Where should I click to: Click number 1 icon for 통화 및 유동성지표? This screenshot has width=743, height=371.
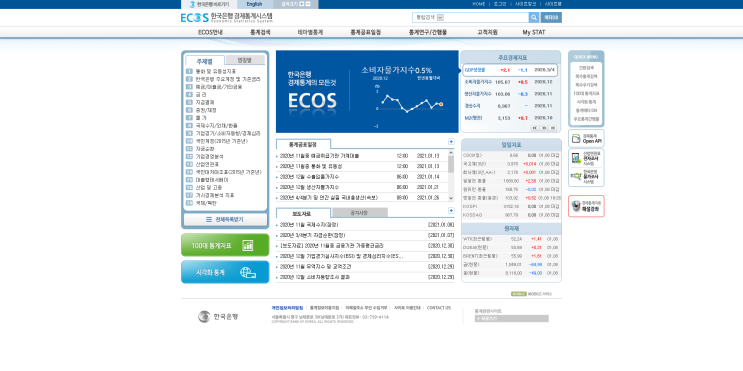pos(189,72)
